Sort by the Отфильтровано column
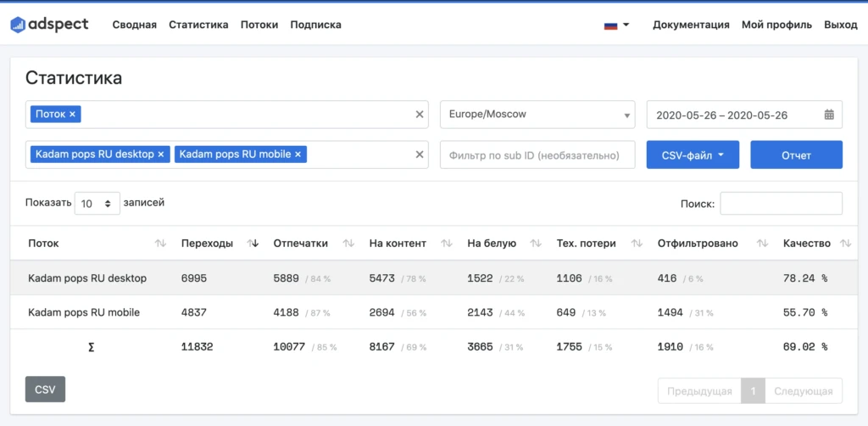 tap(762, 244)
